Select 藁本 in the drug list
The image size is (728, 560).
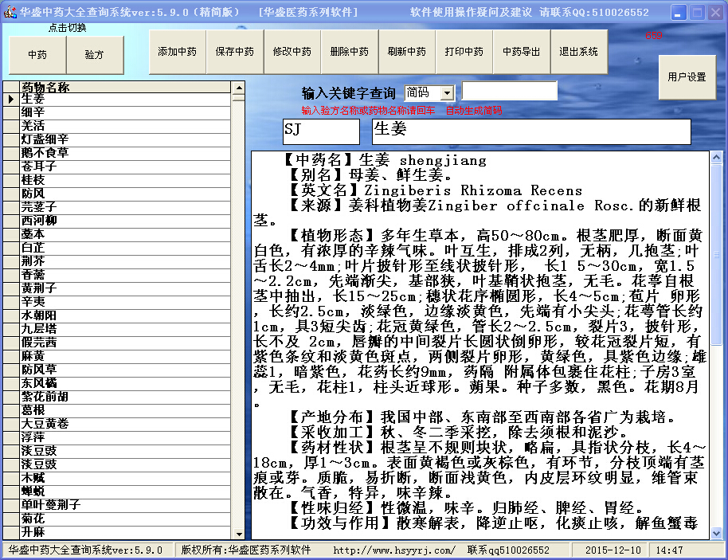(125, 234)
